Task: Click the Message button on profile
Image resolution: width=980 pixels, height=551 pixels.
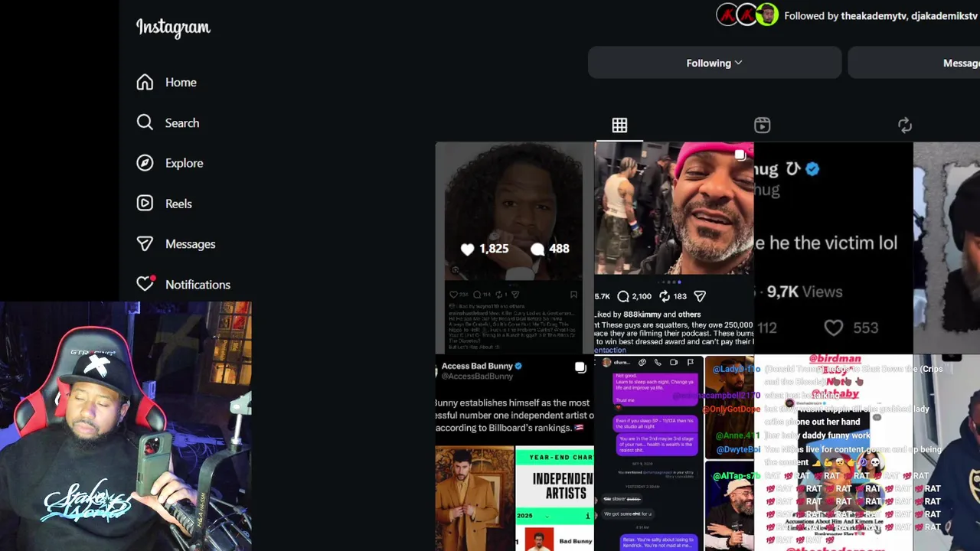Action: 914,63
